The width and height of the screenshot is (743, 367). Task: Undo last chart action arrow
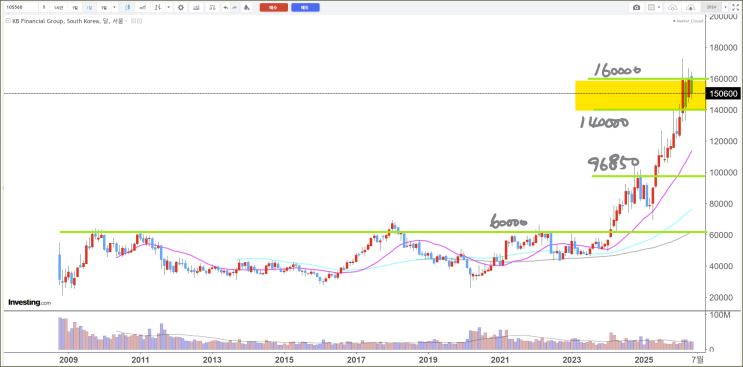point(226,8)
